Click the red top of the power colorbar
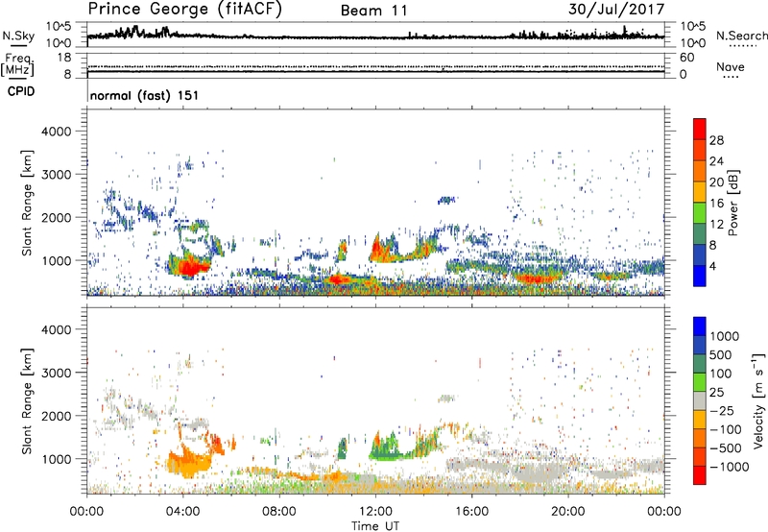 700,129
